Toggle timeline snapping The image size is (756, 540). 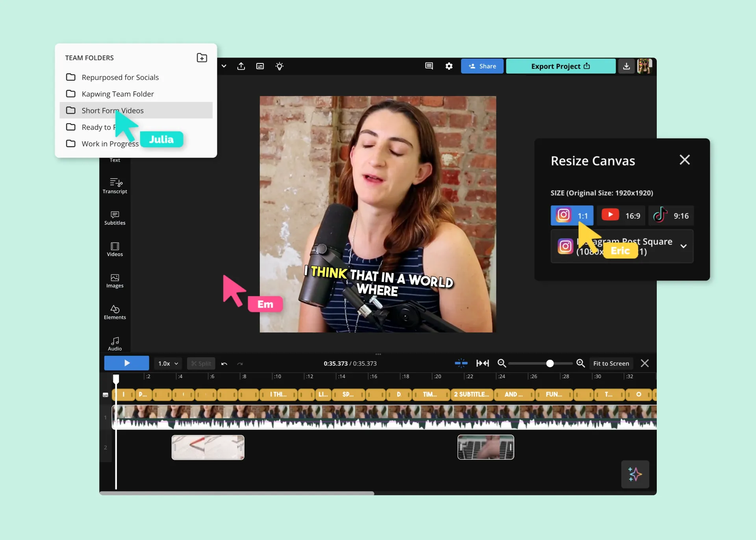click(x=461, y=363)
